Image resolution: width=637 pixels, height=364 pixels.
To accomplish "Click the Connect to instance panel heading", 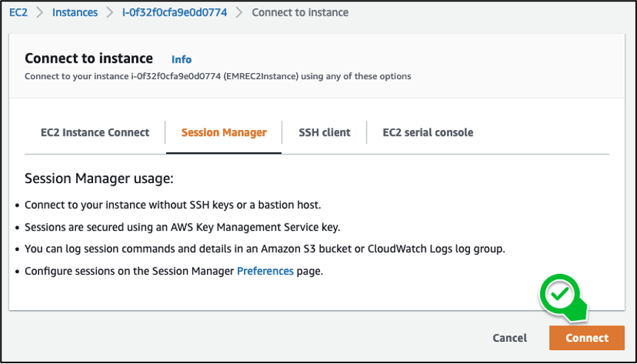I will pos(89,58).
